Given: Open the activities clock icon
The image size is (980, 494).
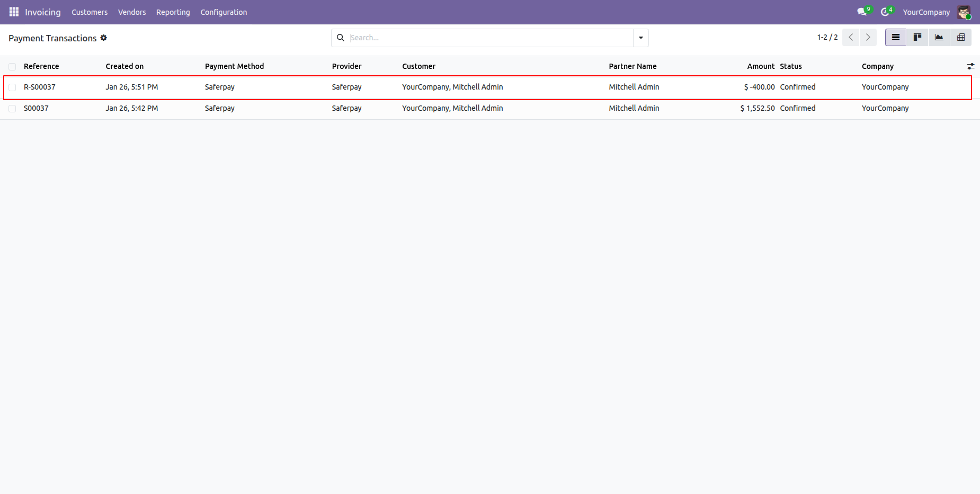Looking at the screenshot, I should tap(885, 12).
